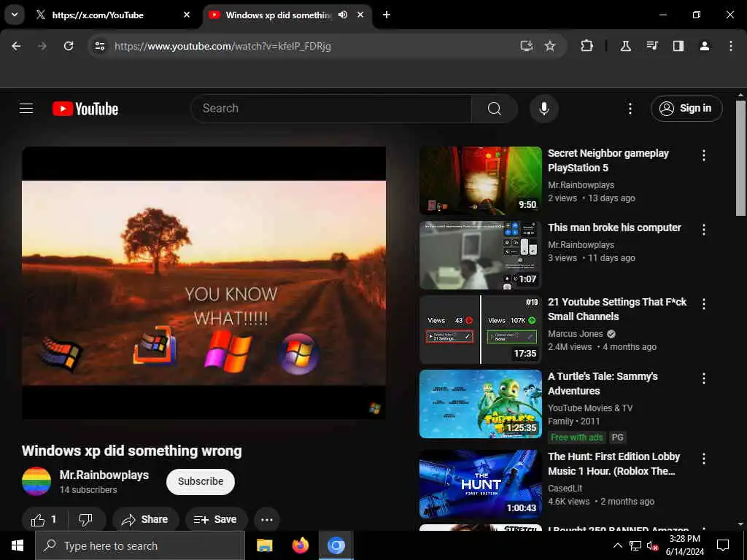Click the video player frame
747x560 pixels.
pos(204,283)
